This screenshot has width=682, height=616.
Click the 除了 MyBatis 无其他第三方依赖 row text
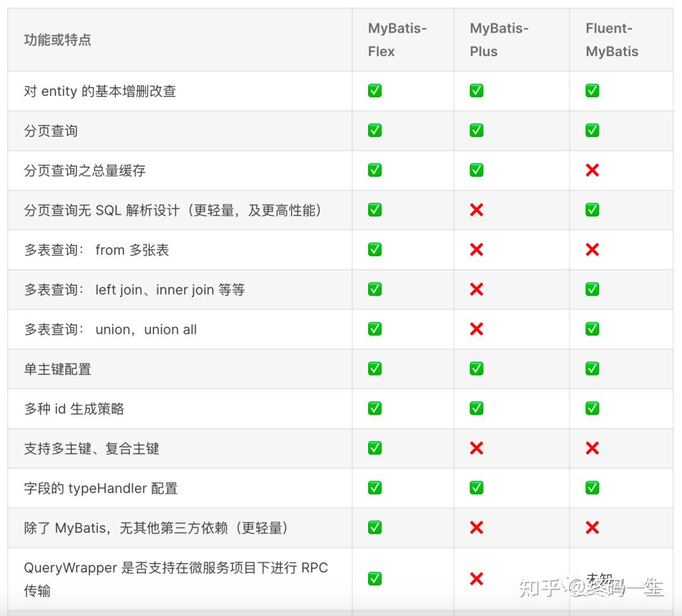coord(156,528)
